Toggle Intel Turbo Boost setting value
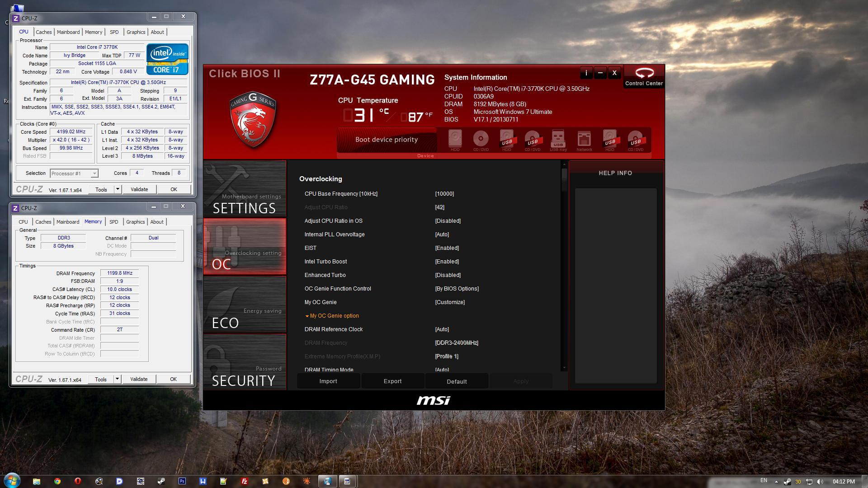The width and height of the screenshot is (868, 488). tap(447, 262)
